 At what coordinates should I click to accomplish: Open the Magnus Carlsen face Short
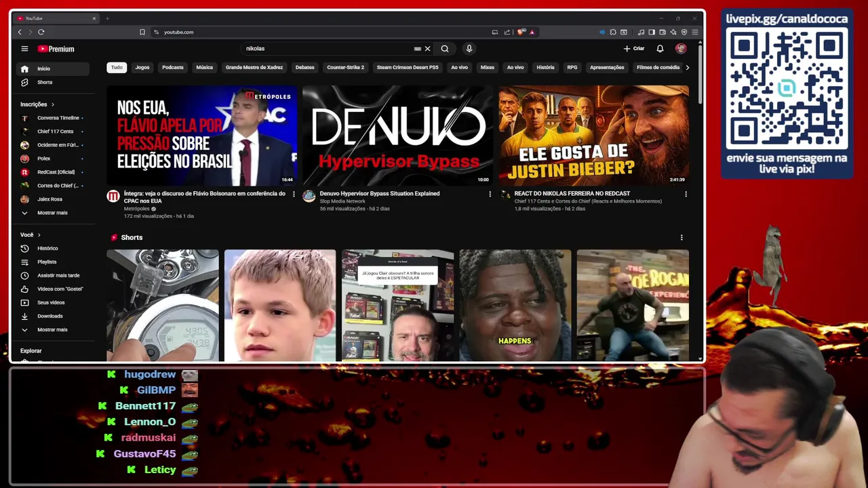point(280,305)
